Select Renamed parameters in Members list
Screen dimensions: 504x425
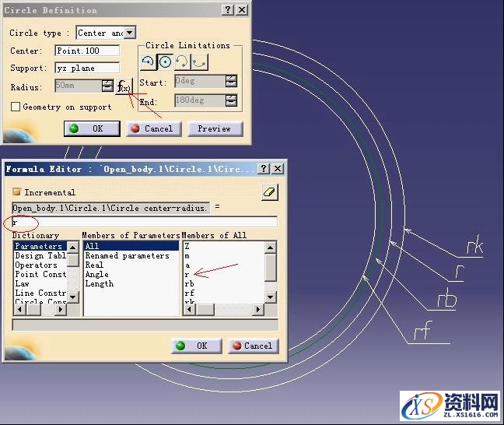click(126, 255)
